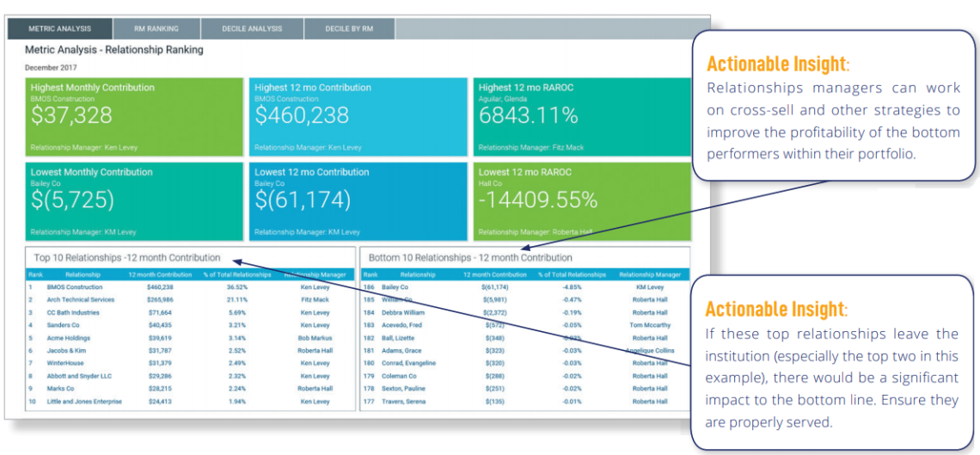
Task: Select the Lowest 12 mo Contribution tile
Action: coord(358,201)
